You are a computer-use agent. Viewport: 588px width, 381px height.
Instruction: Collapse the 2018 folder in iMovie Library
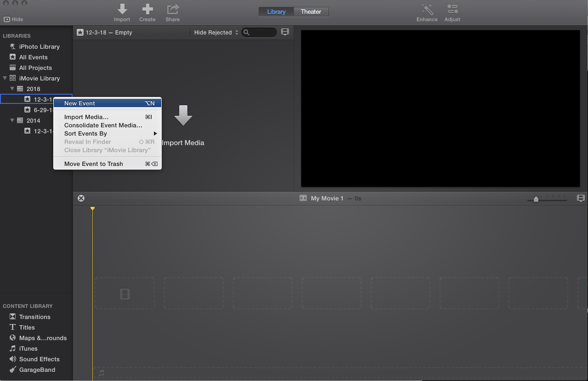pos(12,89)
